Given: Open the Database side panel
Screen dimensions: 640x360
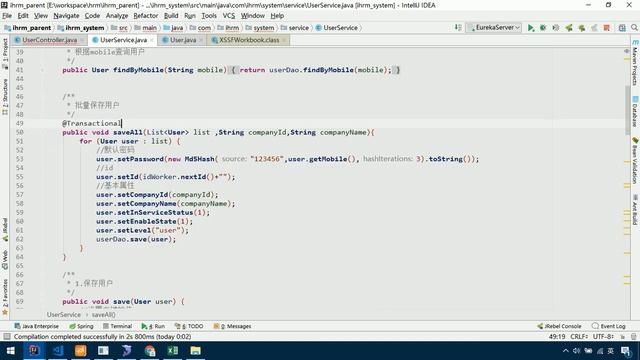Looking at the screenshot, I should click(x=635, y=111).
